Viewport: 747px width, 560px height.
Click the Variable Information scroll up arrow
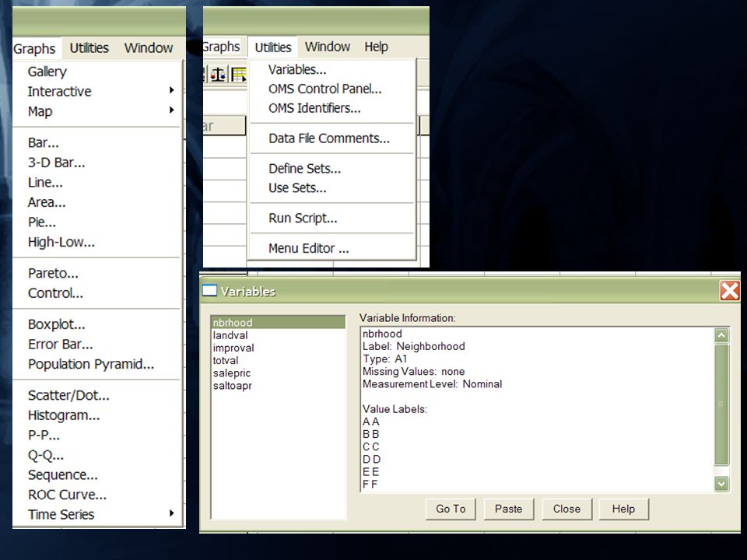coord(721,336)
